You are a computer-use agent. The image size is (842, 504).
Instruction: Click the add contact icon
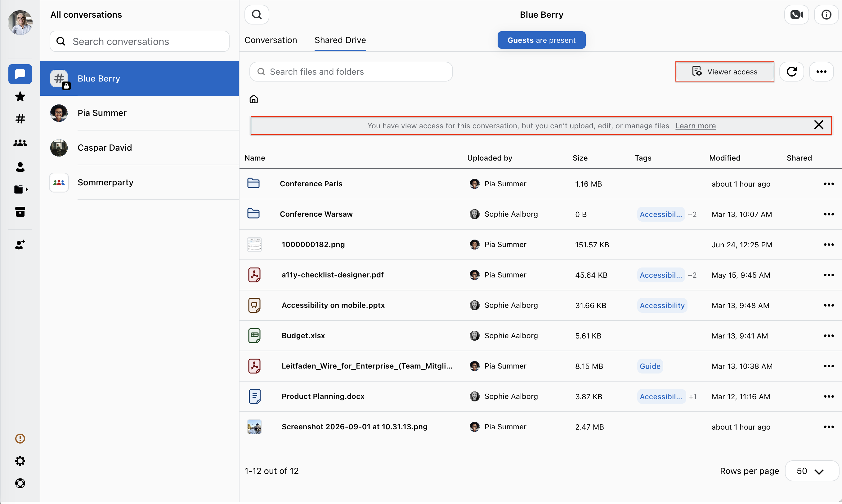(x=20, y=245)
